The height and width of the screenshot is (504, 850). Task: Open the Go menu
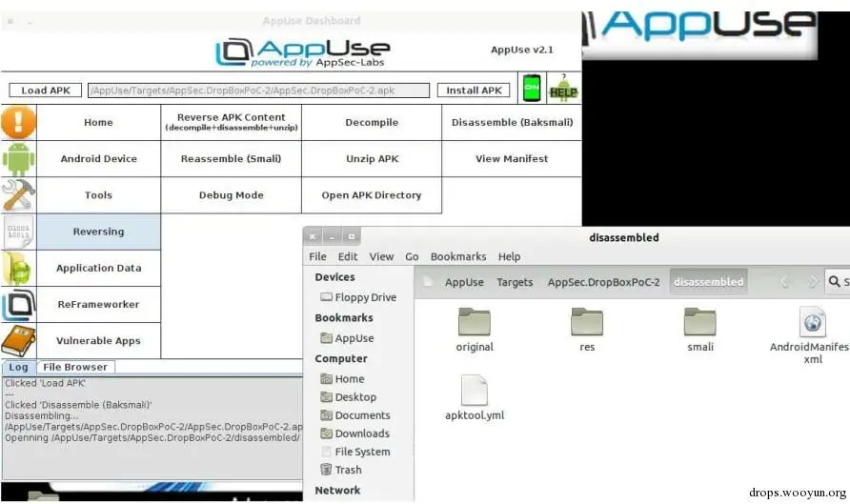click(x=412, y=256)
